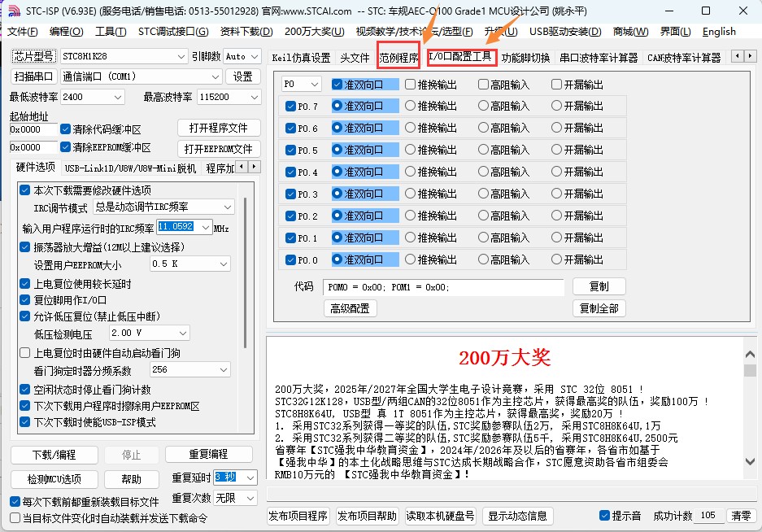Toggle the 提示音 checkbox

(604, 516)
